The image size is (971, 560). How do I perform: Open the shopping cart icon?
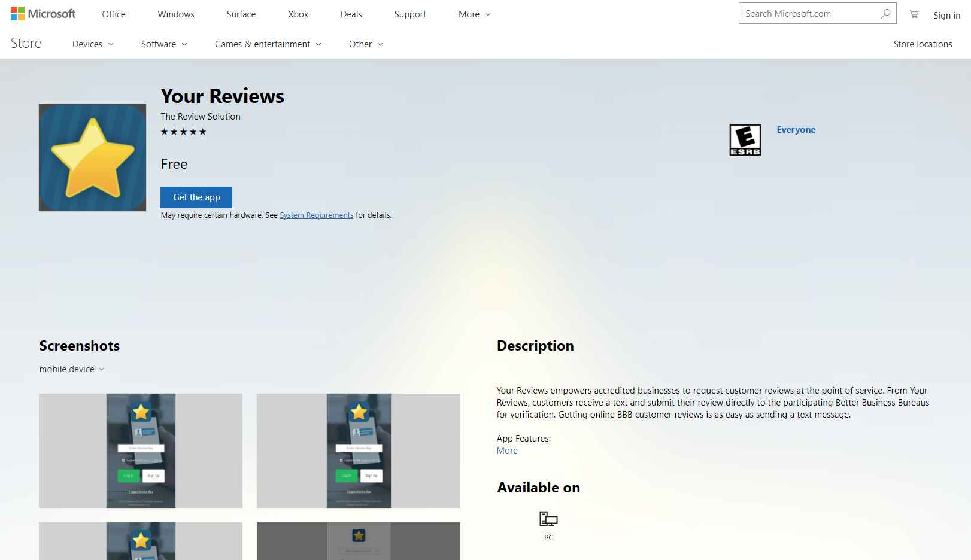click(914, 14)
